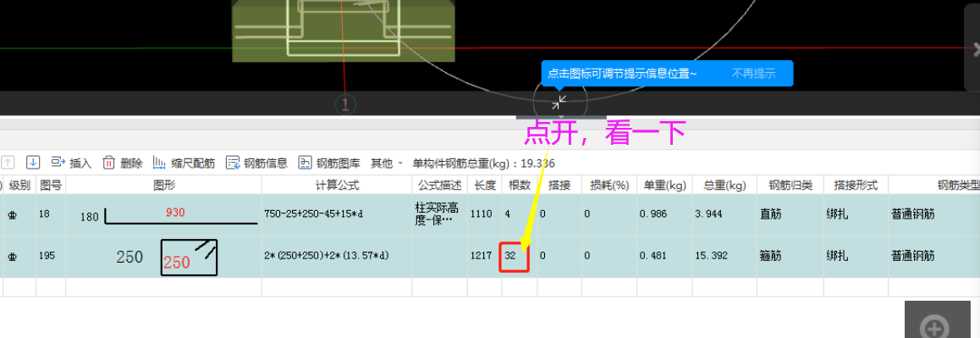
Task: Open 缩尺配筋 scale rebar tool
Action: [x=184, y=163]
